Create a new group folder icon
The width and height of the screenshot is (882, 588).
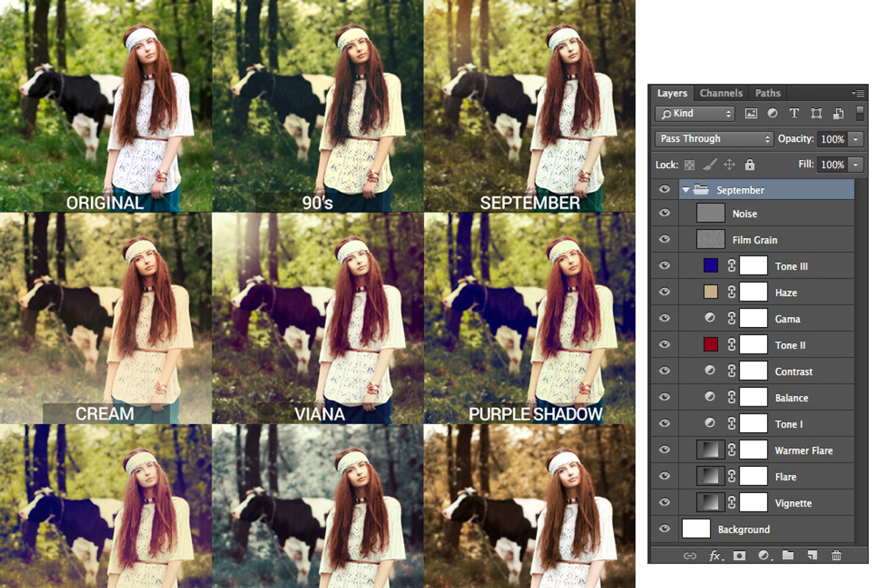pos(788,556)
